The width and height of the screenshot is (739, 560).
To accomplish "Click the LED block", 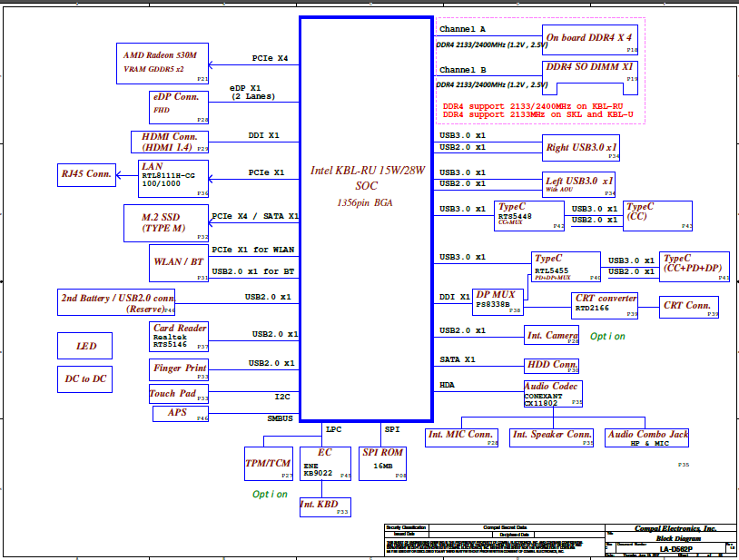I will [84, 346].
